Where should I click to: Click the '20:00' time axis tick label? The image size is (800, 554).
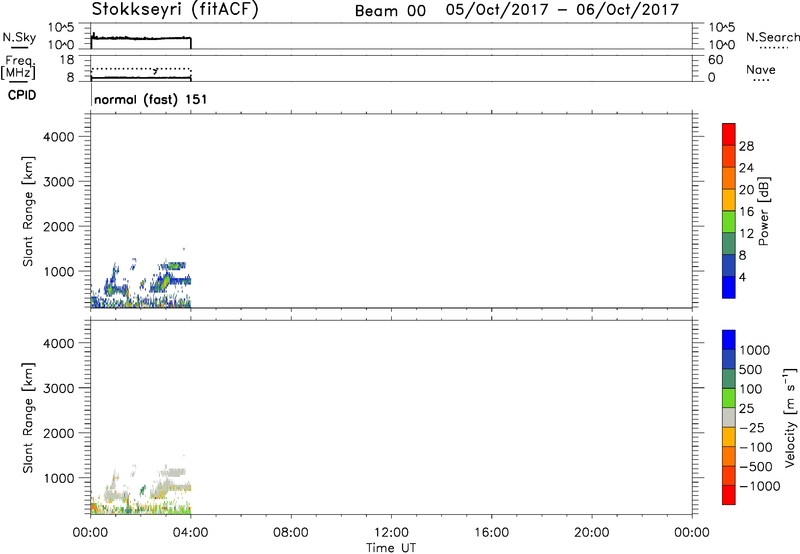(591, 533)
